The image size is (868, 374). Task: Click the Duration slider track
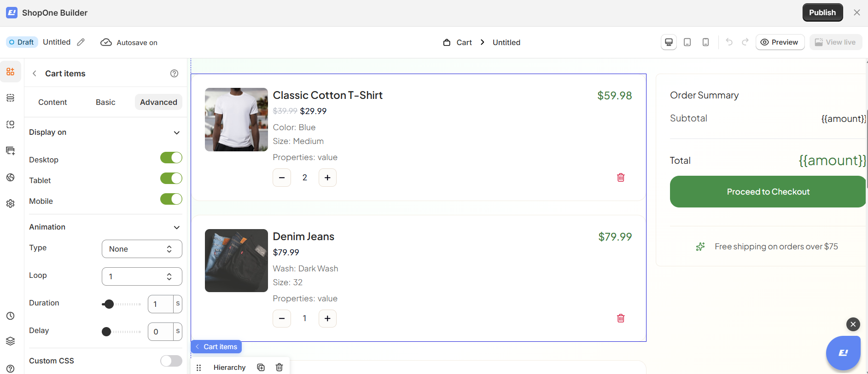point(122,304)
